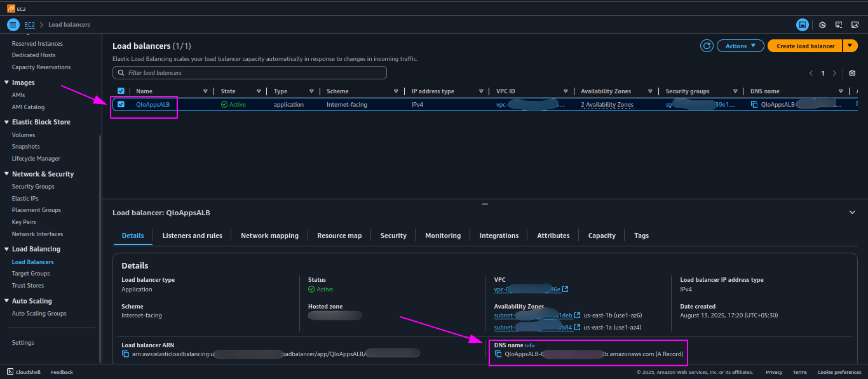Expand Create load balancer arrow options

[x=851, y=46]
